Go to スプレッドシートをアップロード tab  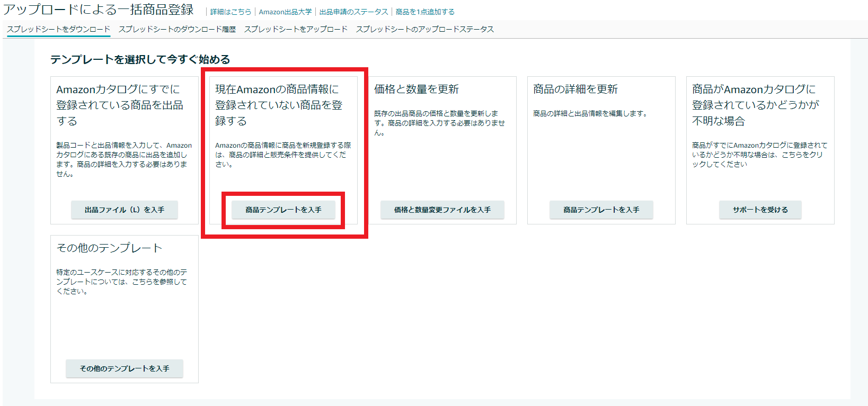point(296,29)
